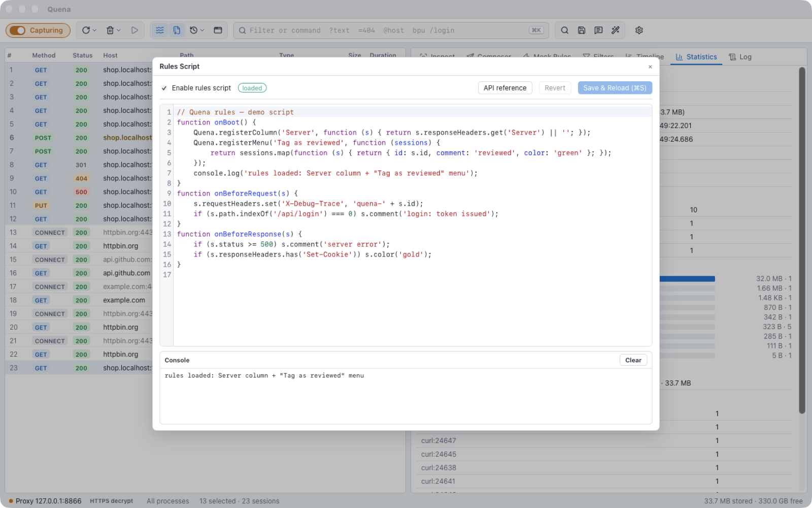Click the Revert button
812x508 pixels.
(x=555, y=88)
